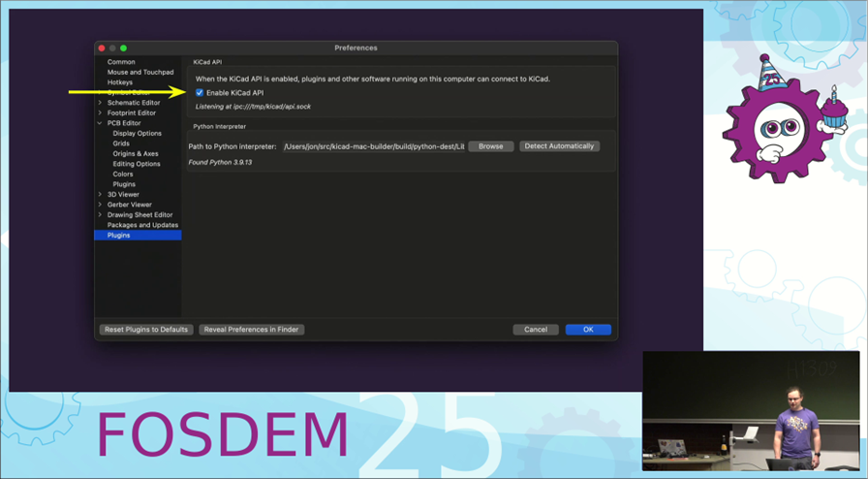Click Detect Automatically button
868x479 pixels.
(559, 146)
